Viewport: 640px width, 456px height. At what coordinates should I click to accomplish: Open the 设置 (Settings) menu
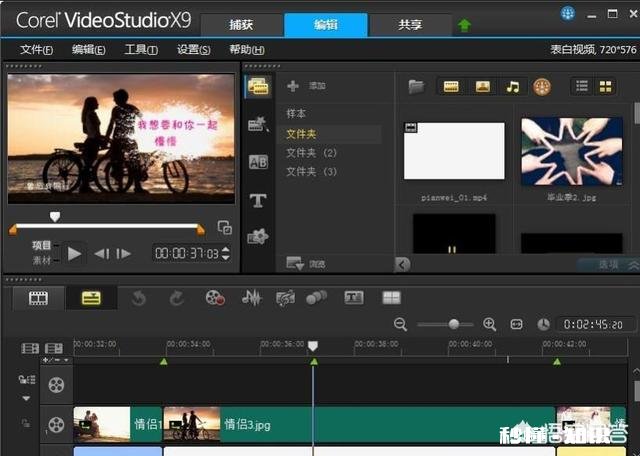pyautogui.click(x=193, y=50)
